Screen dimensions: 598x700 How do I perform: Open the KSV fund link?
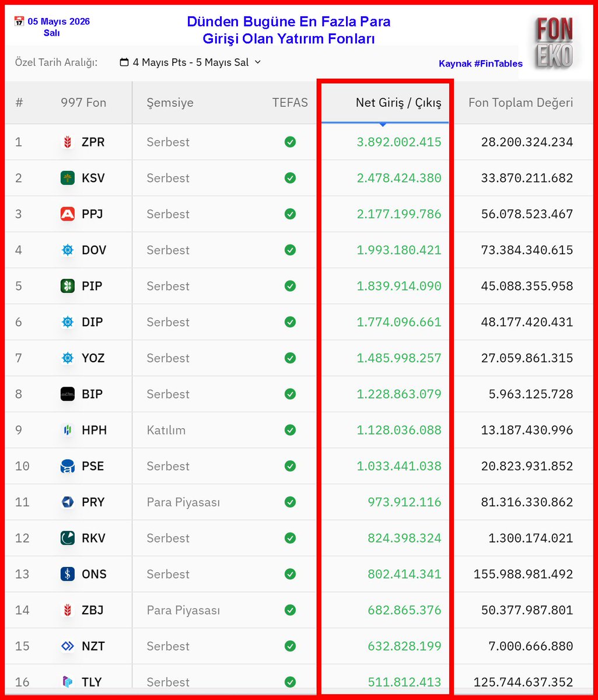click(x=93, y=178)
